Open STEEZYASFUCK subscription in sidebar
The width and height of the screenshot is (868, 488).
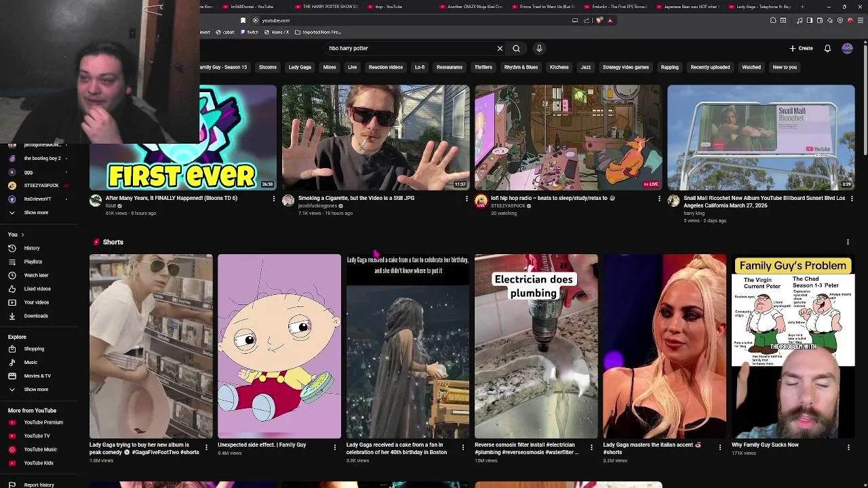coord(41,186)
